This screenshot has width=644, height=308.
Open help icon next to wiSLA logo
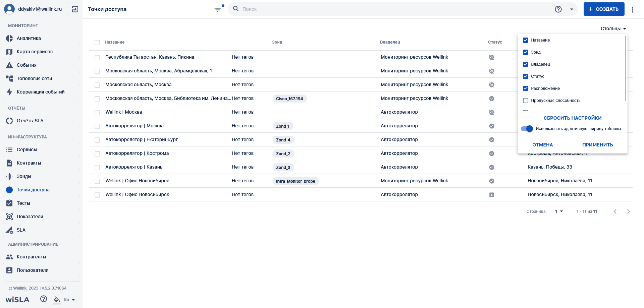click(44, 299)
